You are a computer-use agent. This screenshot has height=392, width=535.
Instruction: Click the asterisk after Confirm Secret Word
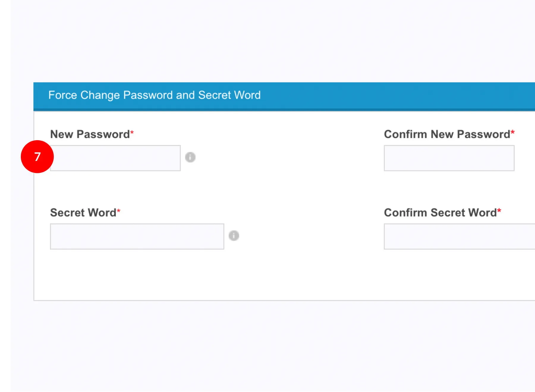click(499, 211)
